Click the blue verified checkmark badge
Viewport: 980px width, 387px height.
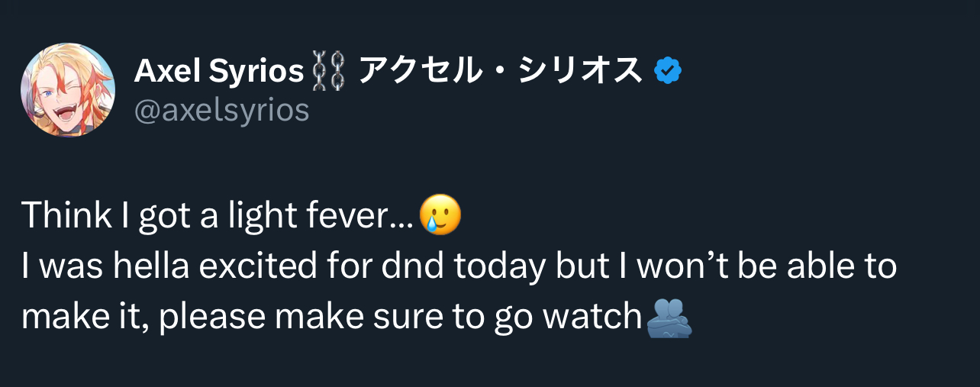pyautogui.click(x=668, y=72)
